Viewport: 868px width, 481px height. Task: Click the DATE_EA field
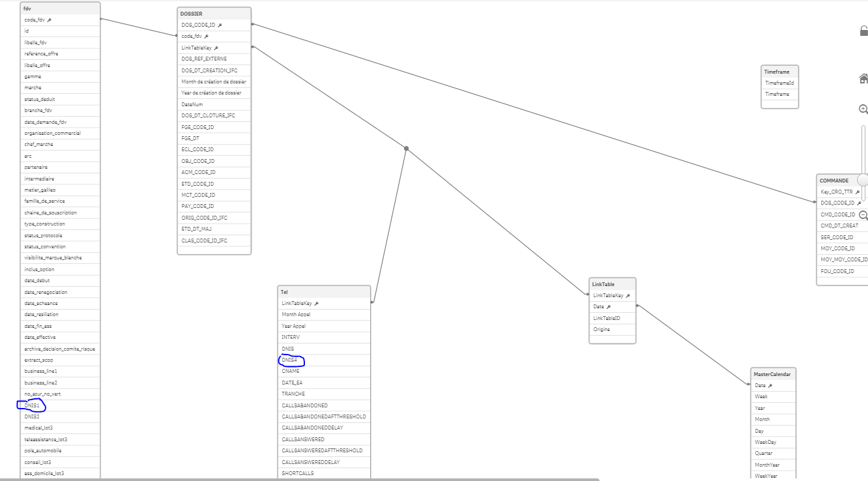pyautogui.click(x=325, y=383)
